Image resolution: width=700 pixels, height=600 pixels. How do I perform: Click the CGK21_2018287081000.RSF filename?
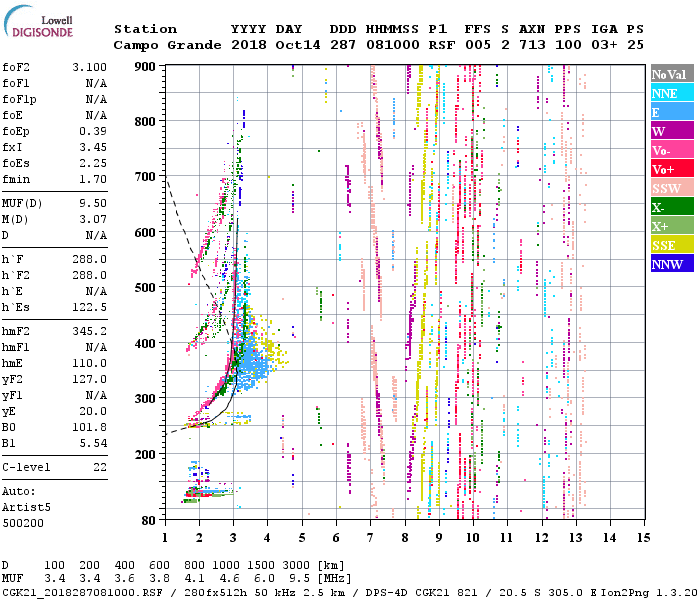[x=82, y=593]
